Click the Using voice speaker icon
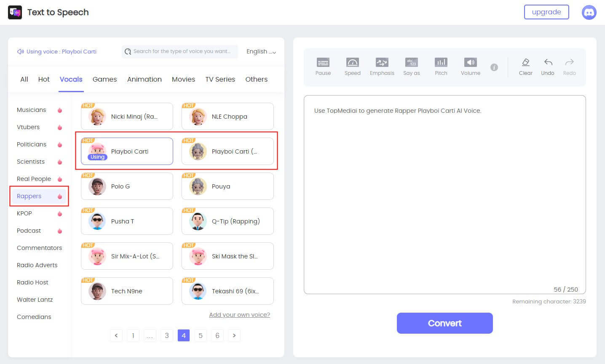 point(20,51)
